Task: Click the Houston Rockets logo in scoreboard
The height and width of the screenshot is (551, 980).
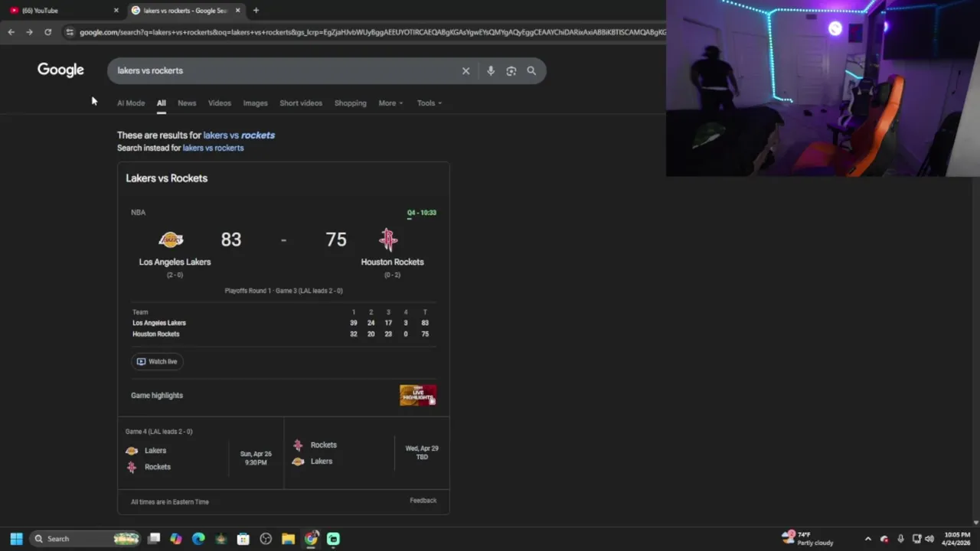Action: coord(388,240)
